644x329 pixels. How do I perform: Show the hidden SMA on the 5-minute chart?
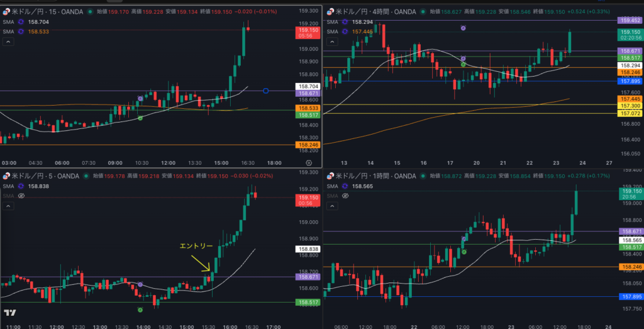coord(21,196)
